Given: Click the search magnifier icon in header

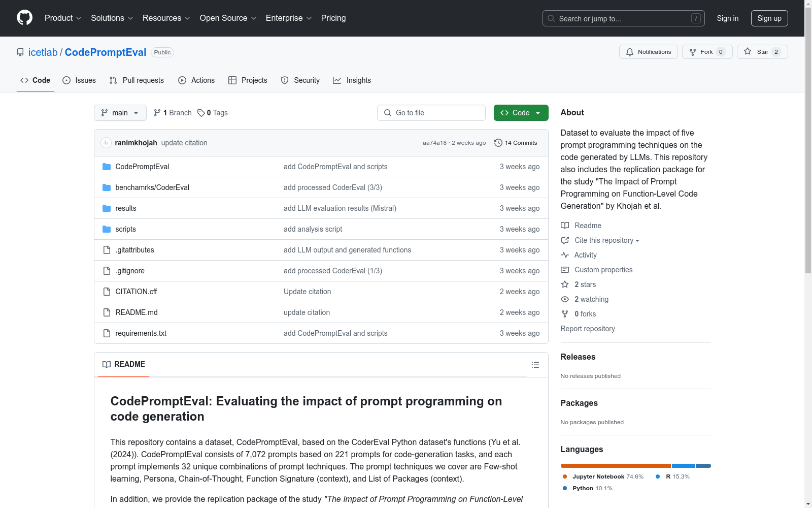Looking at the screenshot, I should point(551,18).
